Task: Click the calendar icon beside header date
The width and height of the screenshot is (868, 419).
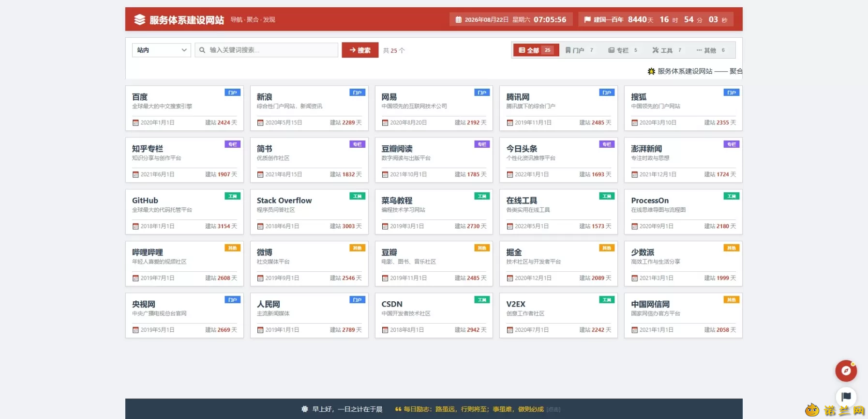Action: pos(458,20)
